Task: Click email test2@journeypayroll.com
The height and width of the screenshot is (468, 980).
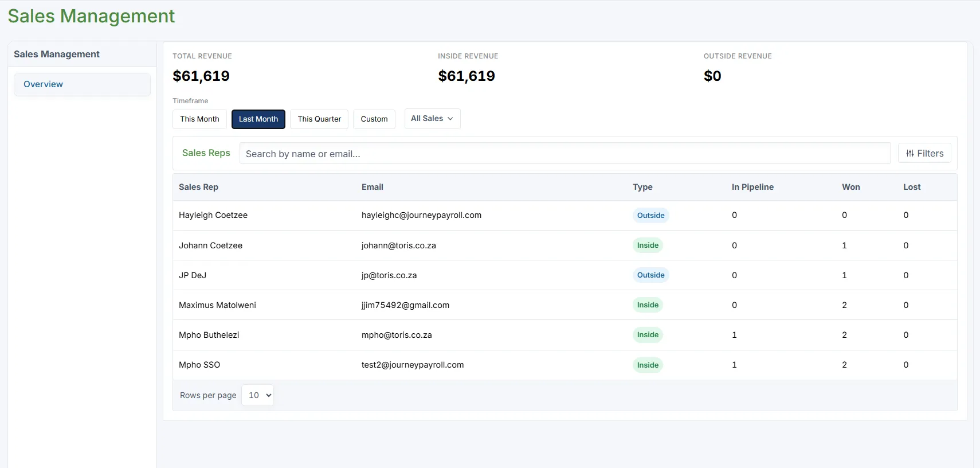Action: click(413, 365)
